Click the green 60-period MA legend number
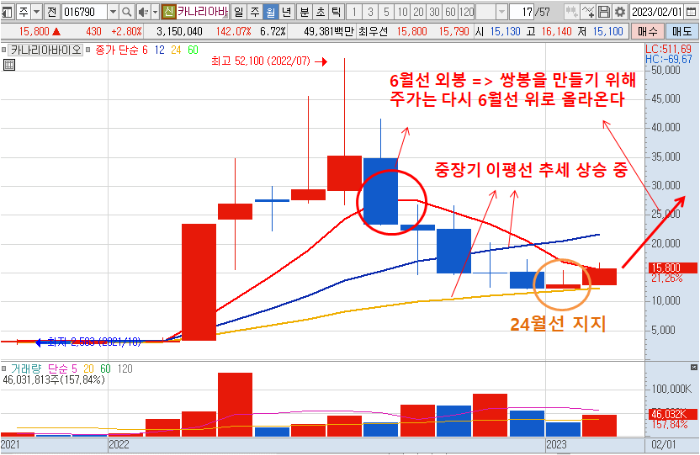Image resolution: width=700 pixels, height=455 pixels. coord(193,50)
